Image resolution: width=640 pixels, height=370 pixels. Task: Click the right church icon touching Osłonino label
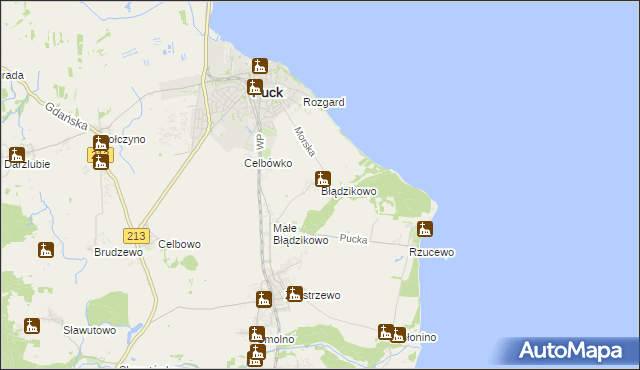398,335
